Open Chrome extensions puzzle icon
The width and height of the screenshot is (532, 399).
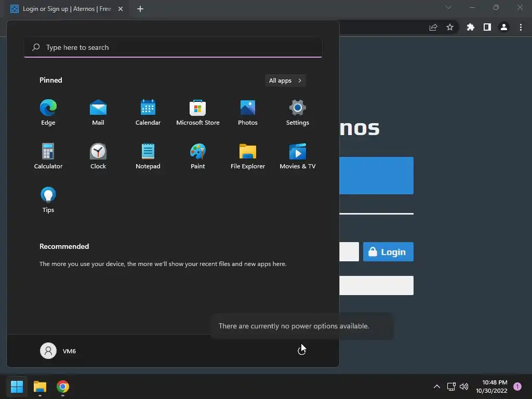(x=471, y=27)
